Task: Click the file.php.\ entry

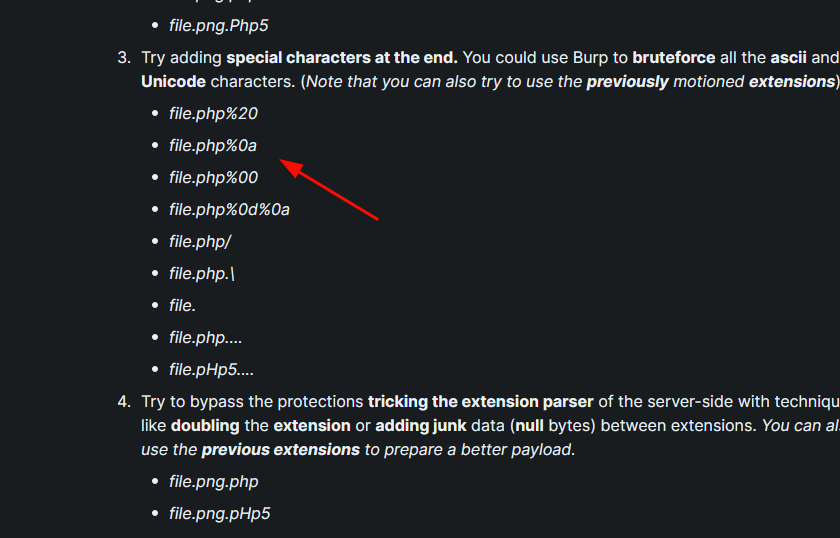Action: click(x=202, y=274)
